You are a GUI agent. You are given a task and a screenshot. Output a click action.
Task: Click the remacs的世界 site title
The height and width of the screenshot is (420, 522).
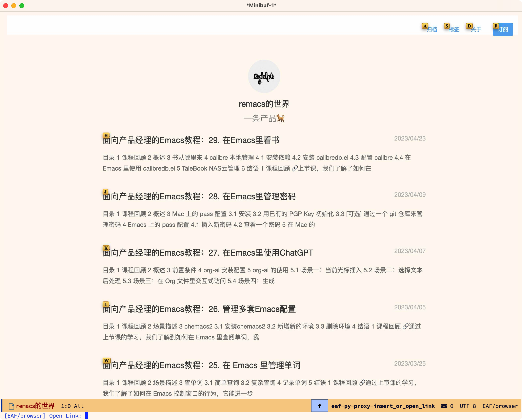[264, 104]
